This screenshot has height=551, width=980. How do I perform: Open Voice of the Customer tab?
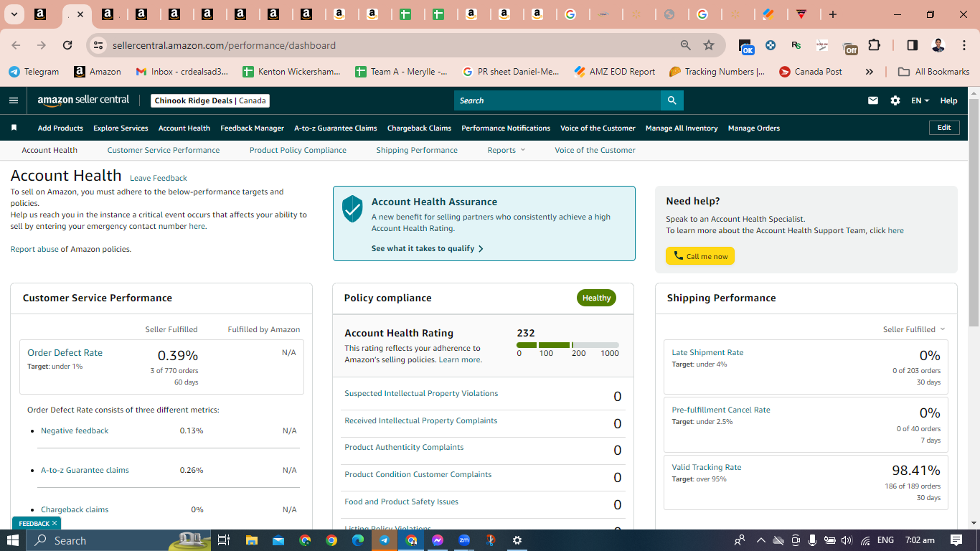point(595,150)
